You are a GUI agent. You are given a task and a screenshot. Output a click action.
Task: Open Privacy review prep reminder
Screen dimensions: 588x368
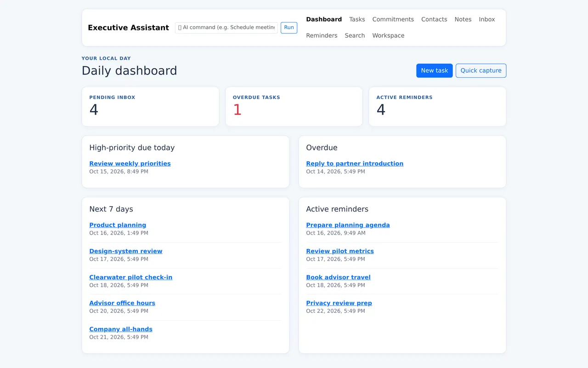pos(339,303)
